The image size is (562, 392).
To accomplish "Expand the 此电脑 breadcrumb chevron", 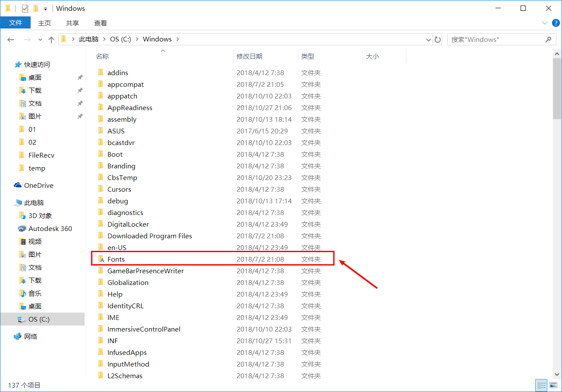I will pos(104,39).
